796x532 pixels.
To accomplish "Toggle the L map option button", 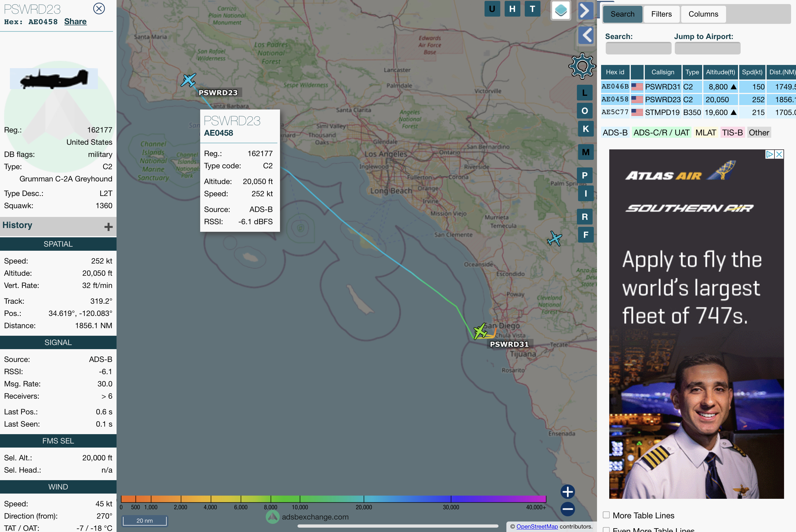I will [584, 93].
